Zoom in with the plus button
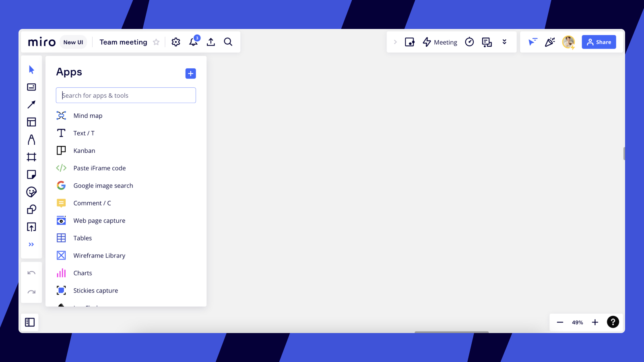This screenshot has width=644, height=362. (595, 322)
